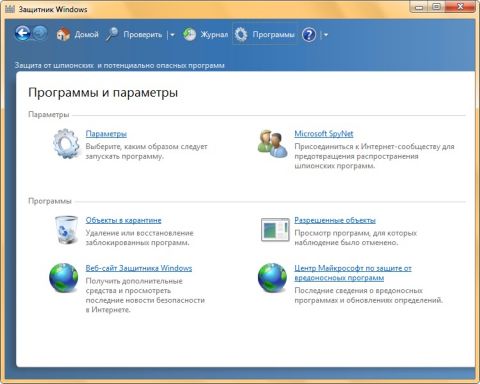Viewport: 480px width, 384px height.
Task: Click text Просмотр программ, для которых
Action: [x=356, y=233]
